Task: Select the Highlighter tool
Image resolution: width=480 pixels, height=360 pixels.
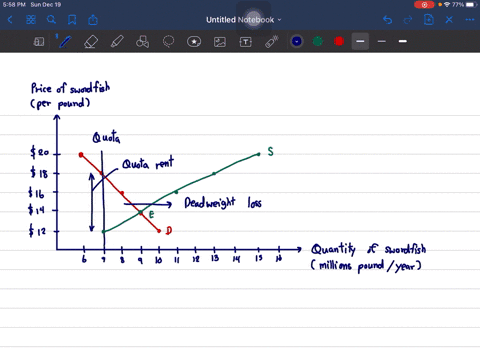Action: [117, 42]
